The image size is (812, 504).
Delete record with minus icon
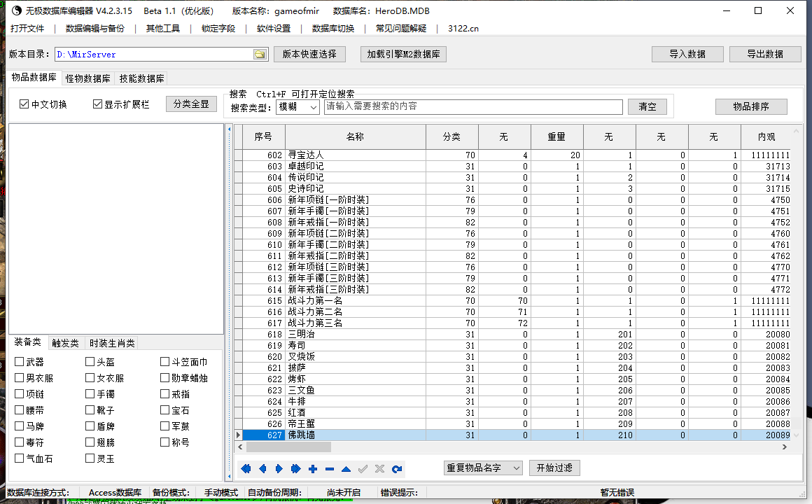click(330, 469)
